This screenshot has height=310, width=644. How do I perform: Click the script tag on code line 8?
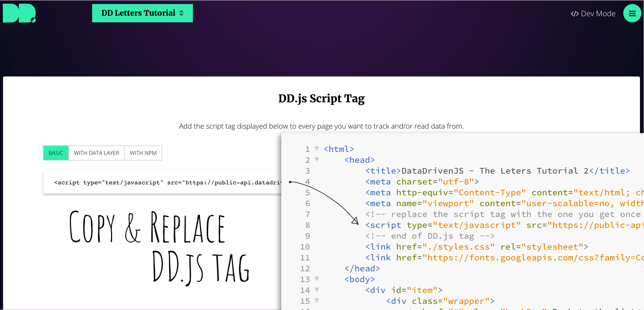504,225
